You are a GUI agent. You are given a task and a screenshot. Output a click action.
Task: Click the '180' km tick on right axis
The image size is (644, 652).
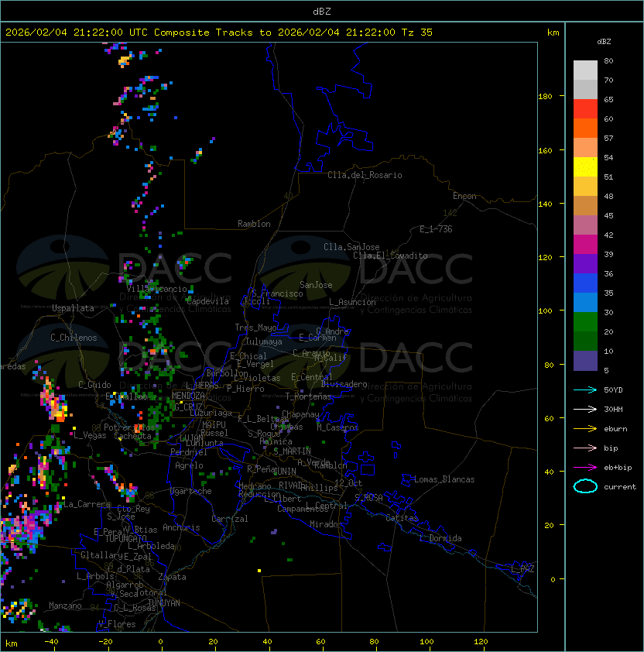point(545,96)
